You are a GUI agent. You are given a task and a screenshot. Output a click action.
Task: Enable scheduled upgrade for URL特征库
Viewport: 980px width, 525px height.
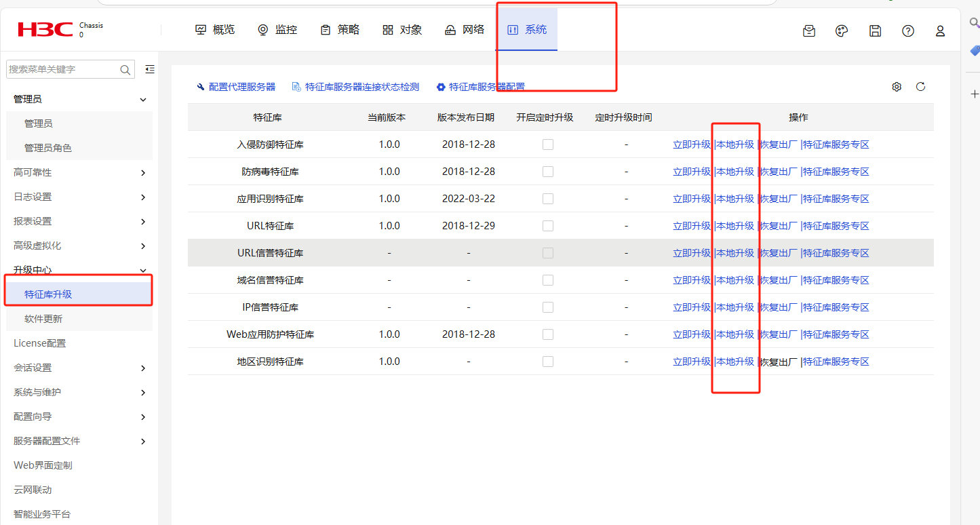pos(548,226)
